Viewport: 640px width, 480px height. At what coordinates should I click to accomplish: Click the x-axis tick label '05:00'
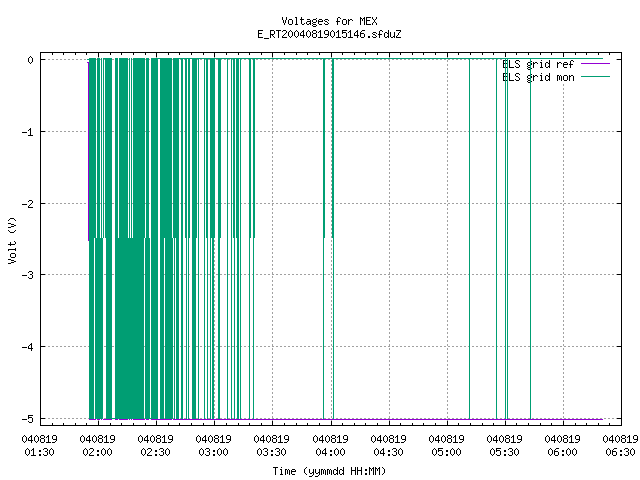click(x=446, y=452)
